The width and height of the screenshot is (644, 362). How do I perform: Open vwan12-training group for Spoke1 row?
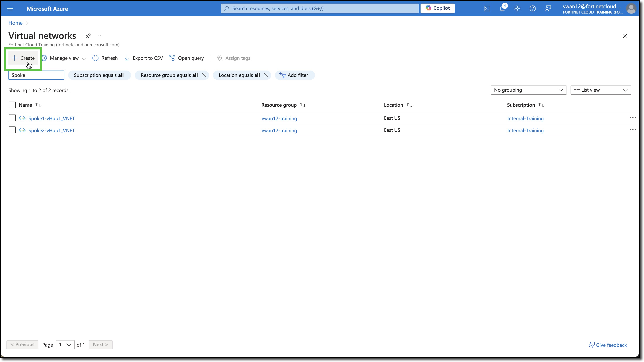point(279,118)
